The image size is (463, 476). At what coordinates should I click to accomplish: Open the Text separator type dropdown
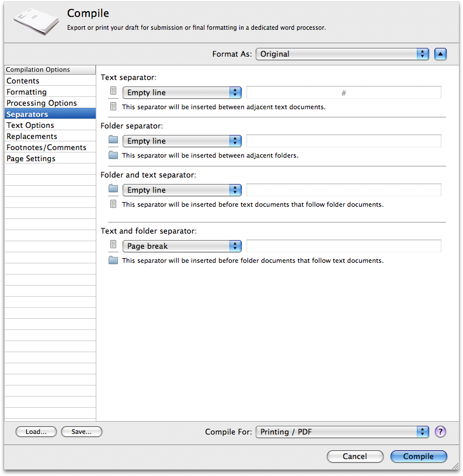(182, 92)
